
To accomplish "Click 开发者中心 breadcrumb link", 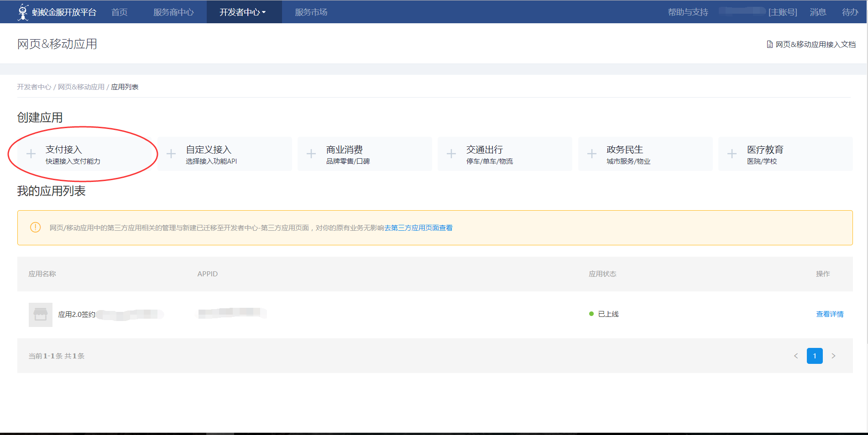I will [x=34, y=87].
